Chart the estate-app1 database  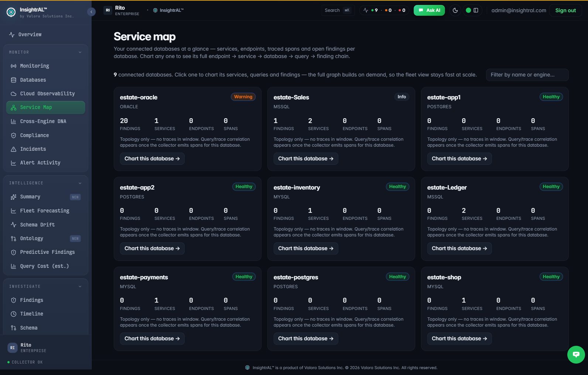(459, 158)
